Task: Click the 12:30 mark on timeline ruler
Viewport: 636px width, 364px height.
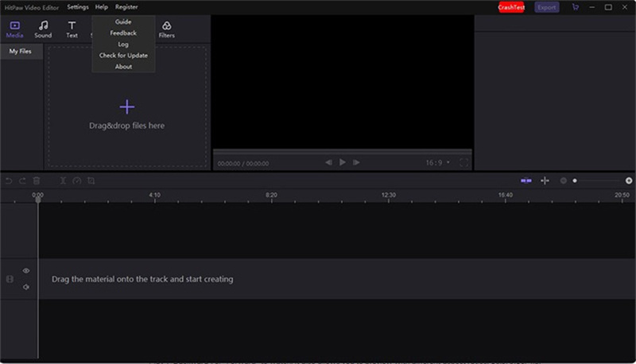Action: pos(388,196)
